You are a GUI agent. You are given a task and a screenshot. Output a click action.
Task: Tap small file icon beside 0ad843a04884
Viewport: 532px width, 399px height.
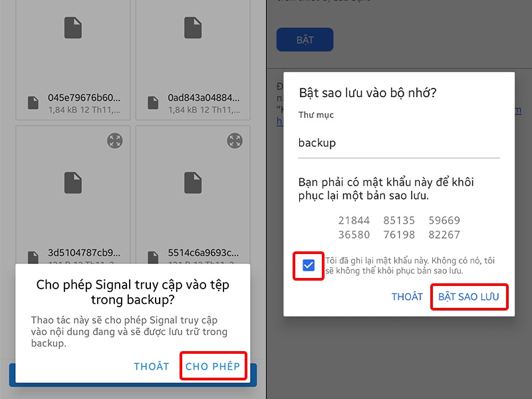tap(153, 103)
